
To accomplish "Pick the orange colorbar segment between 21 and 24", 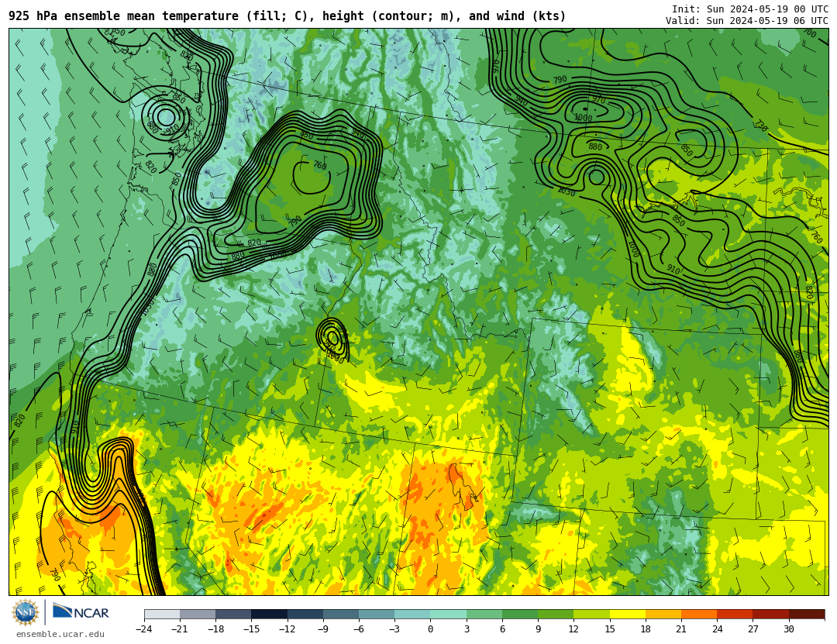I will point(699,614).
